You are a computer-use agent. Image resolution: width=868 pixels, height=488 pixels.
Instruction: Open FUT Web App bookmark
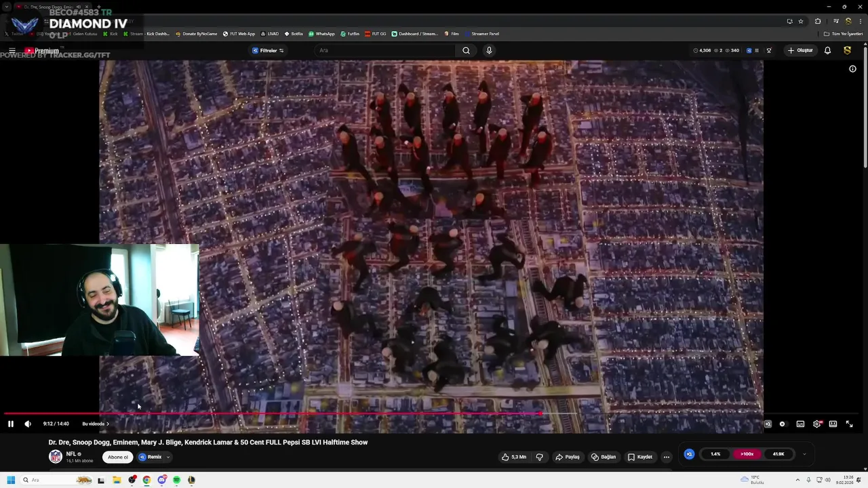239,34
